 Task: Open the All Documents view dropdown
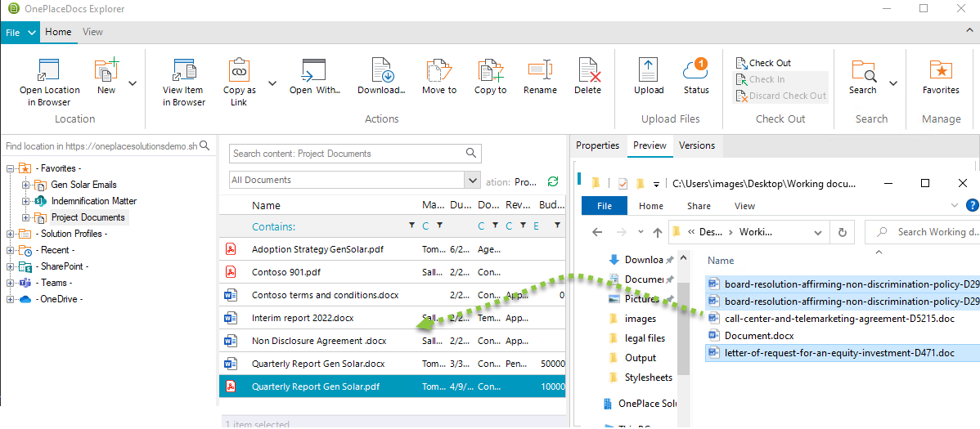click(x=472, y=180)
